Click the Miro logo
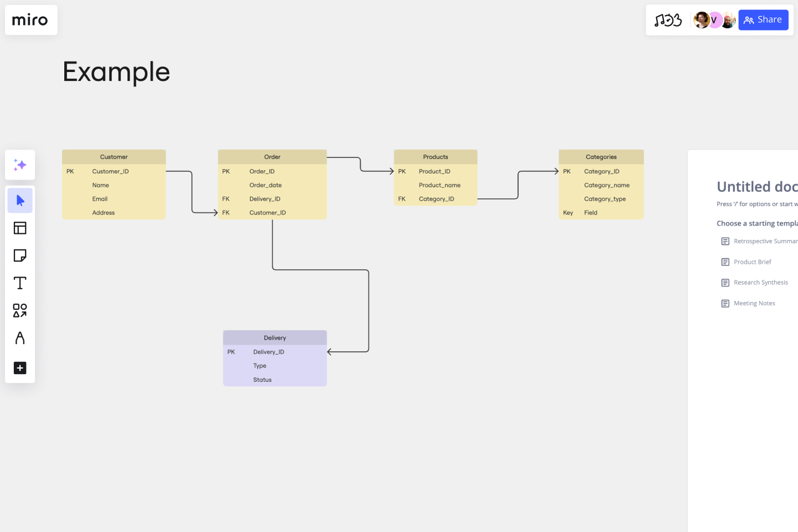The width and height of the screenshot is (798, 532). click(30, 21)
